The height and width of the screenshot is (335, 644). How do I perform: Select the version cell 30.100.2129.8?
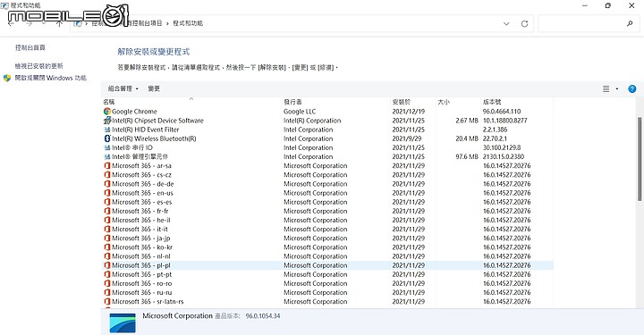[x=502, y=147]
